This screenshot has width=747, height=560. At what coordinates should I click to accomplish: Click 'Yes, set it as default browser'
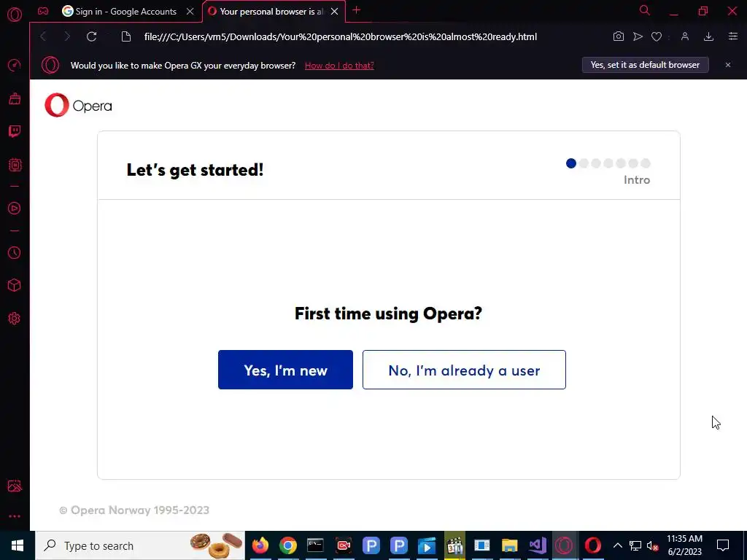645,65
